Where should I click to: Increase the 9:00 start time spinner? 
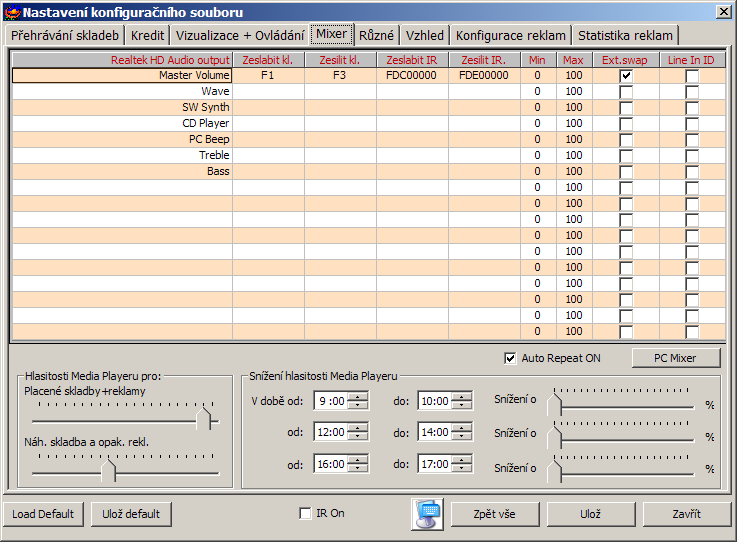coord(358,397)
